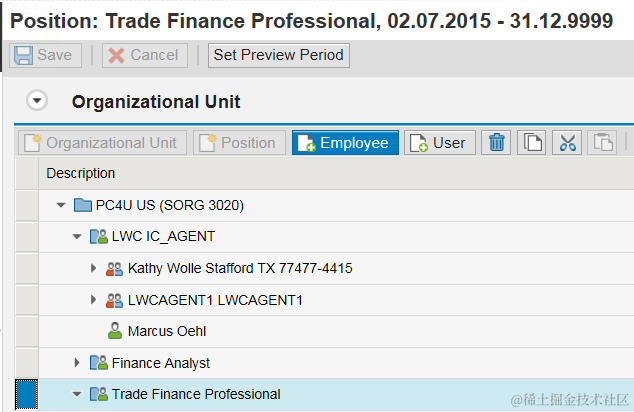Expand the Finance Analyst node
Image resolution: width=634 pixels, height=412 pixels.
tap(77, 363)
